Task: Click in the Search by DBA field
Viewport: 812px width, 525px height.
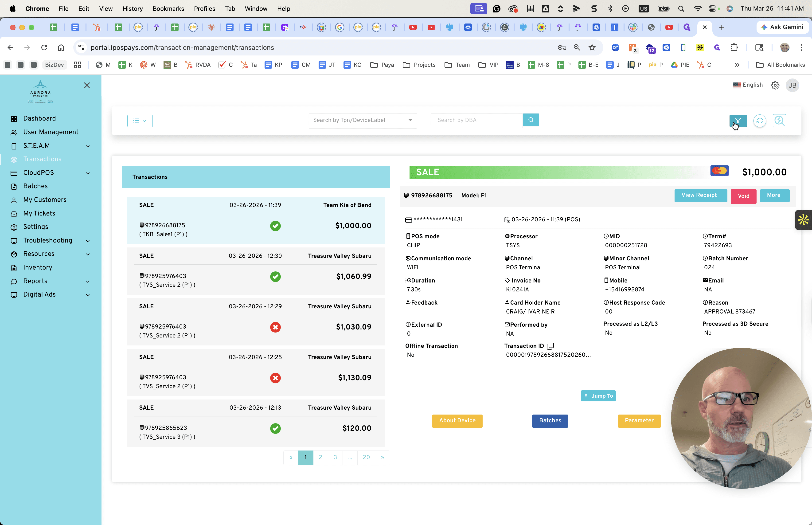Action: [477, 120]
